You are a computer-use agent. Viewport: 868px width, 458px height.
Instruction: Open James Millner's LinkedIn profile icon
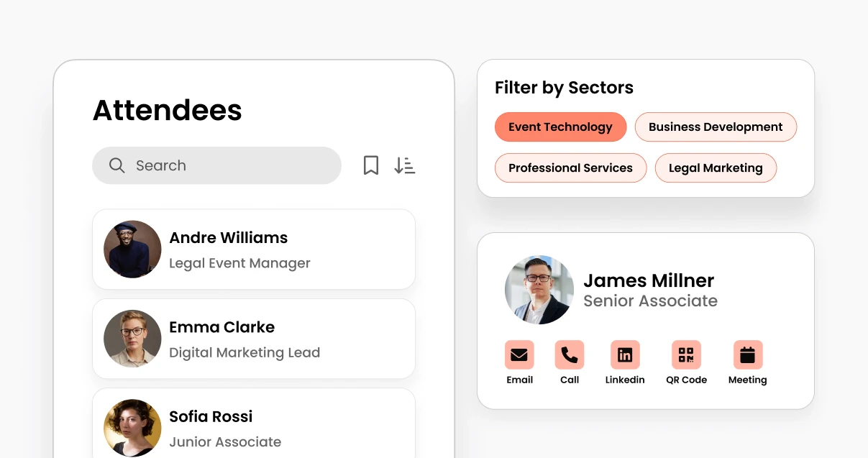(624, 354)
